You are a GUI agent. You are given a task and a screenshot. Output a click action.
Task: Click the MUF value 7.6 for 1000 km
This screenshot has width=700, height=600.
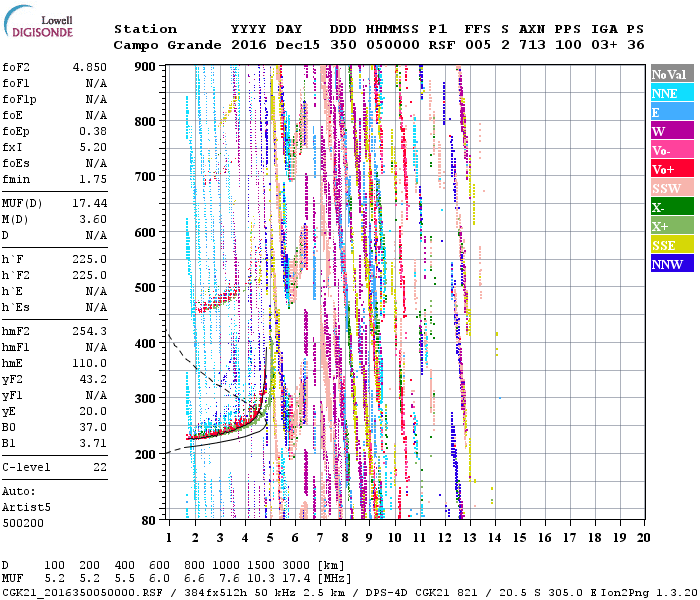click(229, 579)
